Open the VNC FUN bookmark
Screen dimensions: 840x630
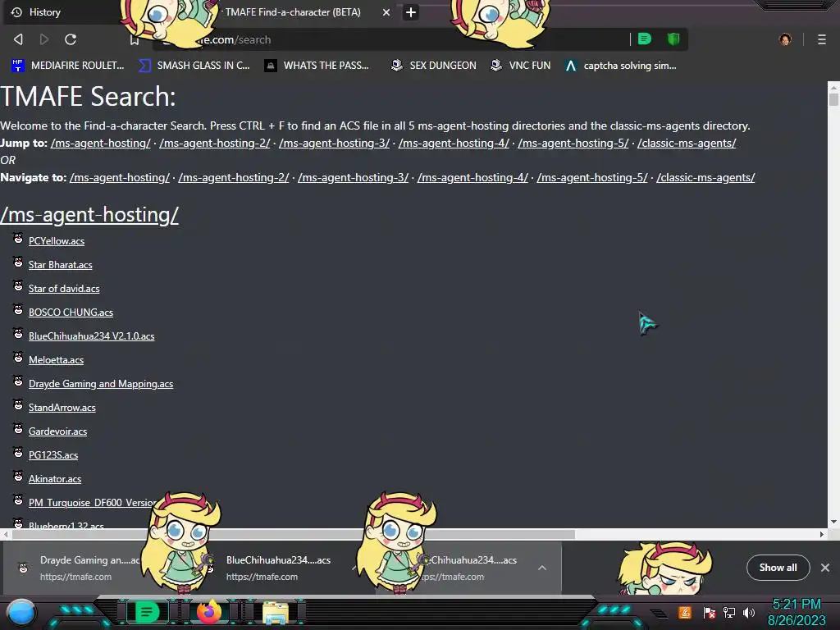point(521,66)
